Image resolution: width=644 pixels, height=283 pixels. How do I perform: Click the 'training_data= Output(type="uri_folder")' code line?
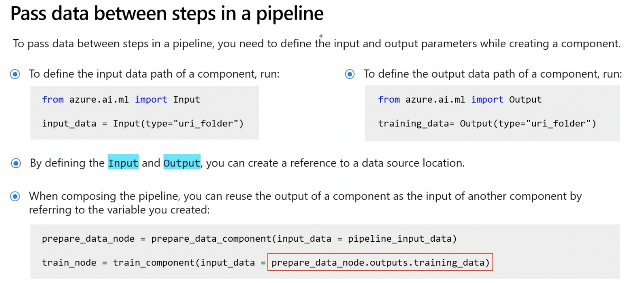tap(487, 123)
